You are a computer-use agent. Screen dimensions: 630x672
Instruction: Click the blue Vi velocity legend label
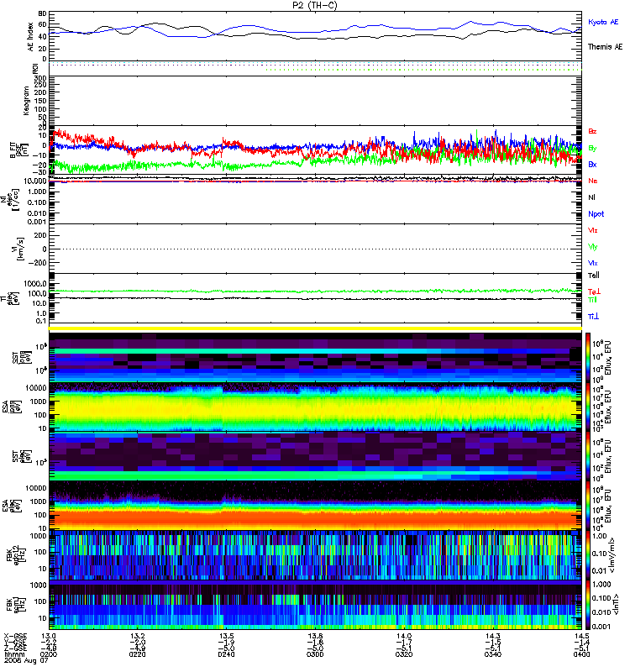pyautogui.click(x=593, y=263)
